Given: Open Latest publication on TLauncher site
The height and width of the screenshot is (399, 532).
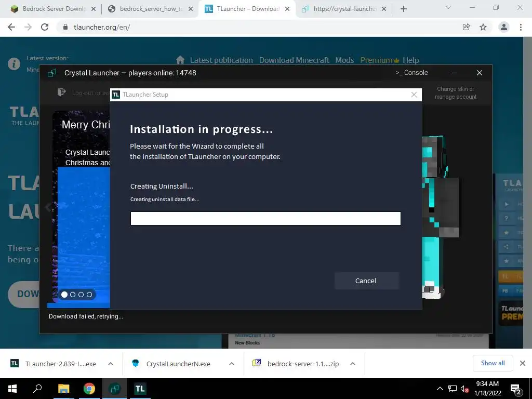Looking at the screenshot, I should pyautogui.click(x=221, y=60).
